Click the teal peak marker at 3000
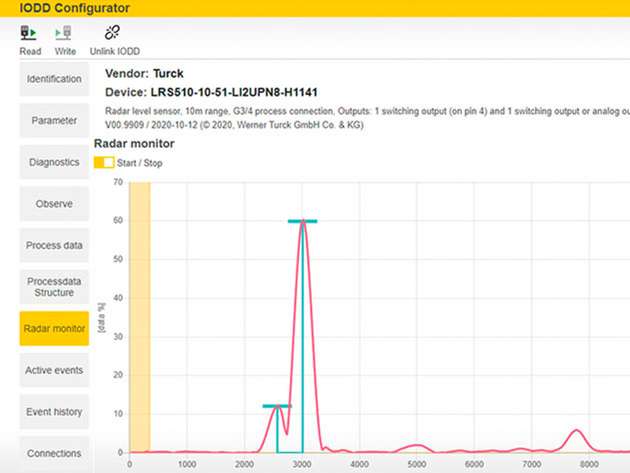This screenshot has width=630, height=473. (303, 221)
